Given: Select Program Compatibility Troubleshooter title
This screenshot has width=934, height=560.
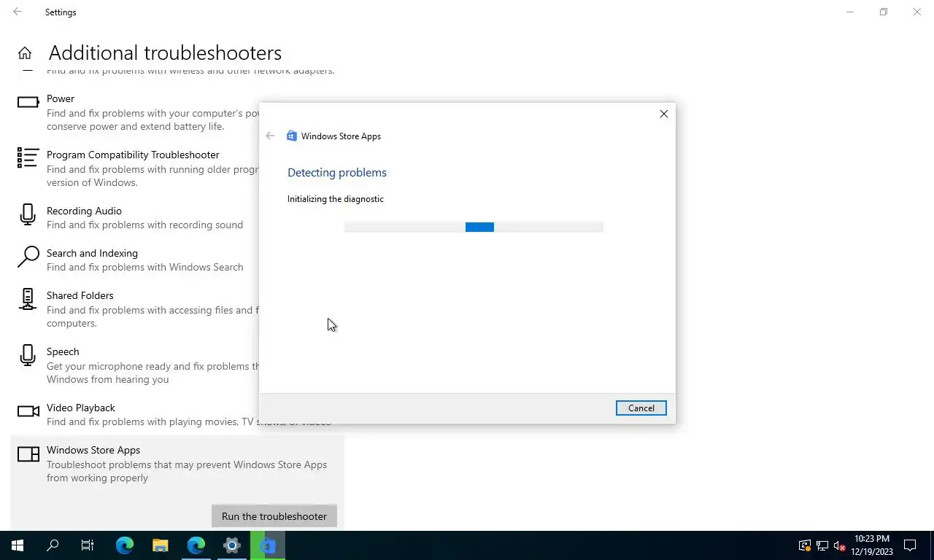Looking at the screenshot, I should point(133,155).
